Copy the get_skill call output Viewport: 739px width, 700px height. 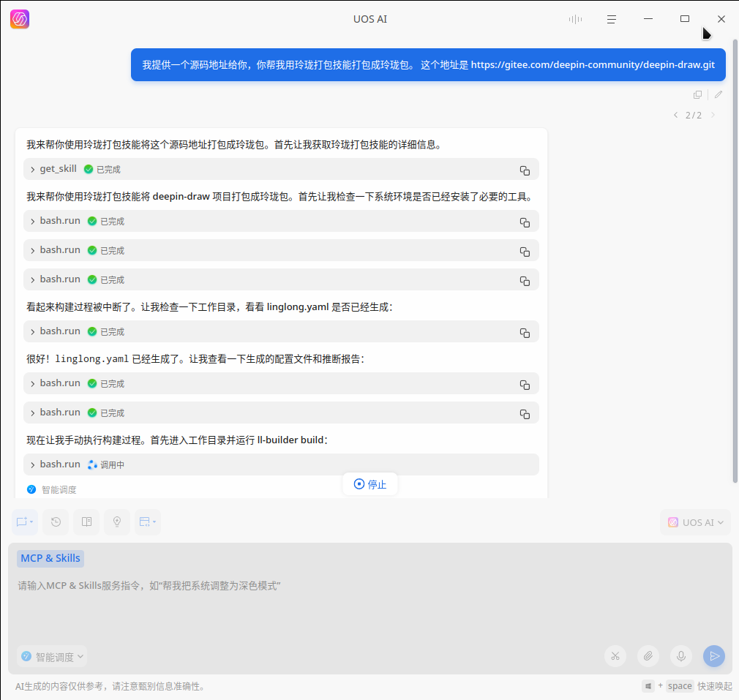[x=525, y=170]
